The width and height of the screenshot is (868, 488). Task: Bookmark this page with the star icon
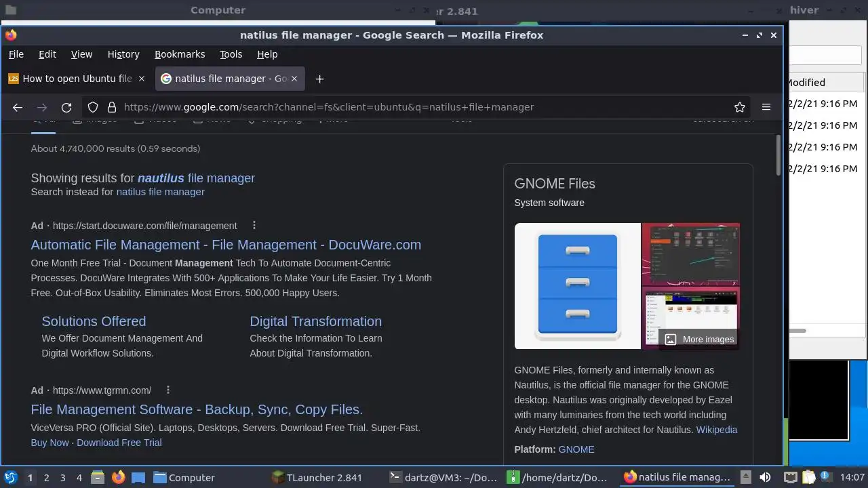(740, 107)
